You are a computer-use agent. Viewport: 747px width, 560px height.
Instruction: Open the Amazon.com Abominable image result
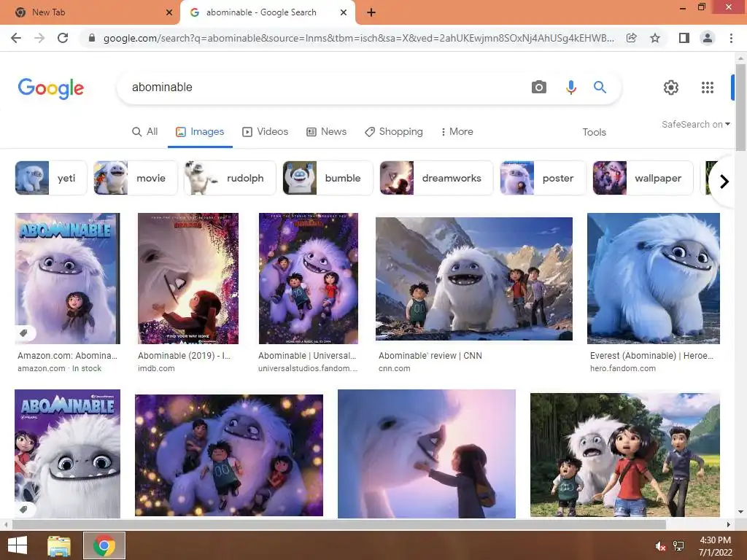click(x=68, y=279)
